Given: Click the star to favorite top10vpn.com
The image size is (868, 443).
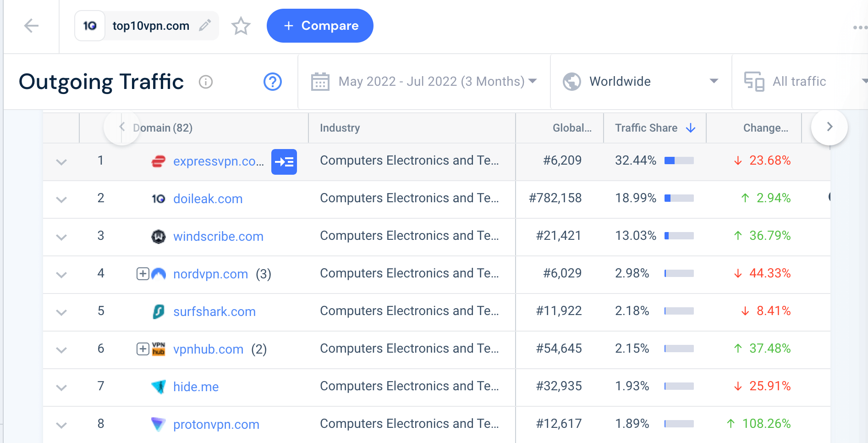Looking at the screenshot, I should click(241, 26).
